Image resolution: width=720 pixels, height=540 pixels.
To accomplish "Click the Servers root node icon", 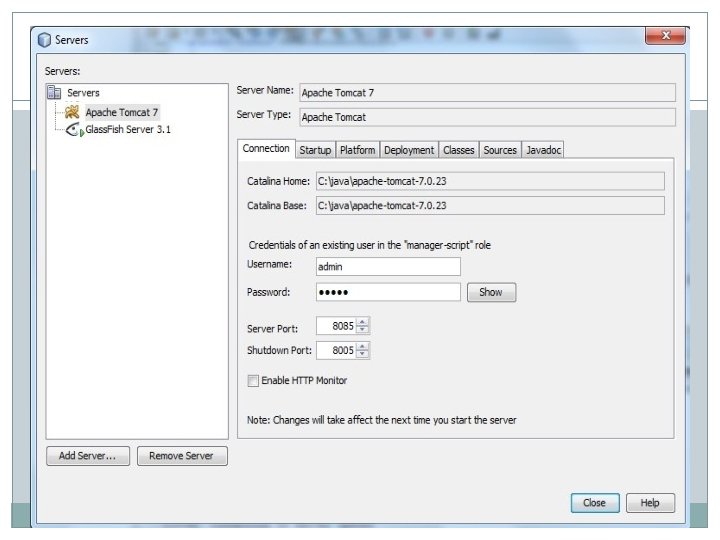I will [x=54, y=92].
